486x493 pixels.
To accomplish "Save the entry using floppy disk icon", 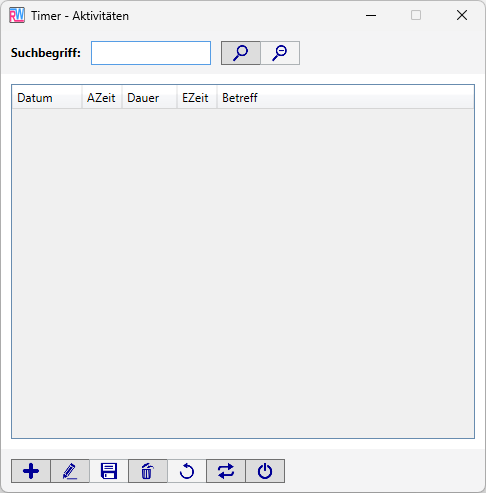I will (x=109, y=471).
